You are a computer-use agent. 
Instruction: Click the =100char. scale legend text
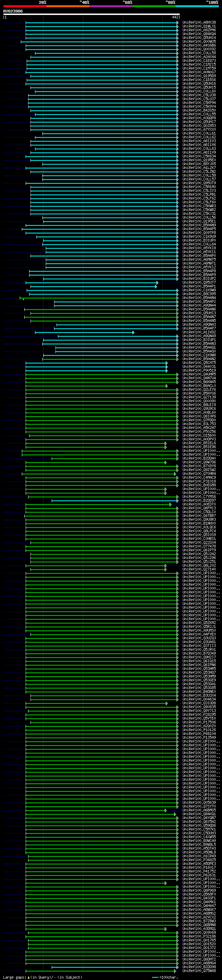pyautogui.click(x=168, y=977)
